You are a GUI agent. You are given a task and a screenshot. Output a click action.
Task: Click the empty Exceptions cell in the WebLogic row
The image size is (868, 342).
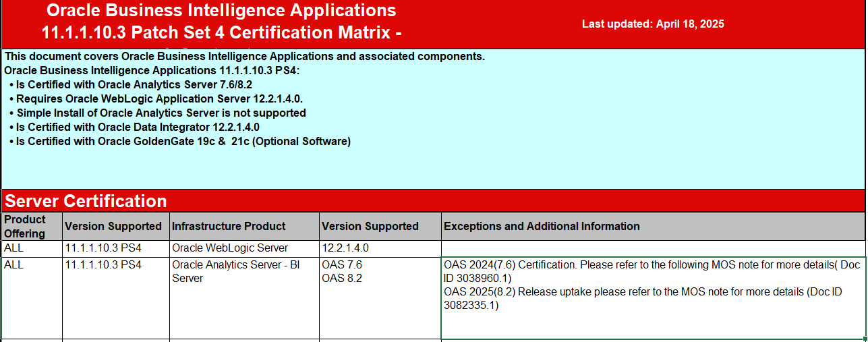point(654,248)
